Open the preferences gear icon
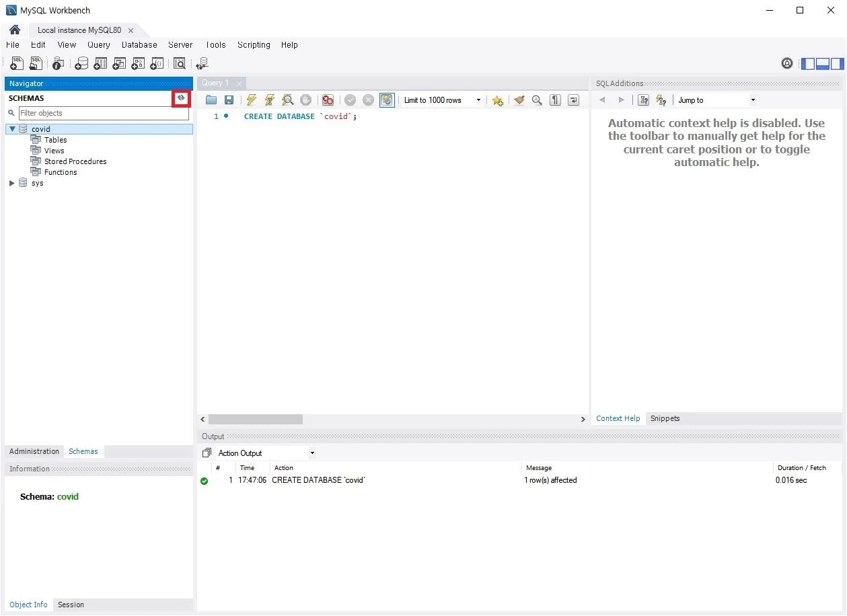Viewport: 847px width, 616px height. (786, 63)
